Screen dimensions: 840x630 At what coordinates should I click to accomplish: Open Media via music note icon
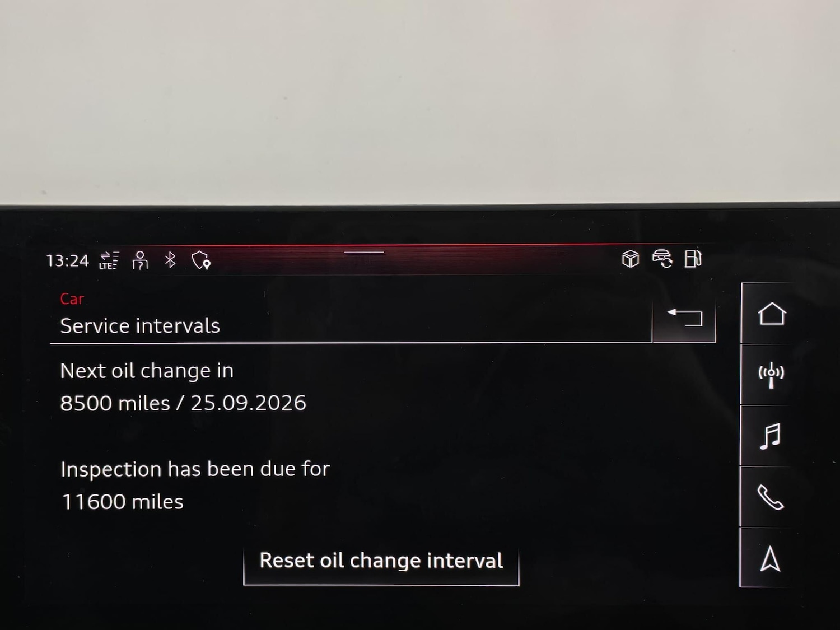pos(771,436)
